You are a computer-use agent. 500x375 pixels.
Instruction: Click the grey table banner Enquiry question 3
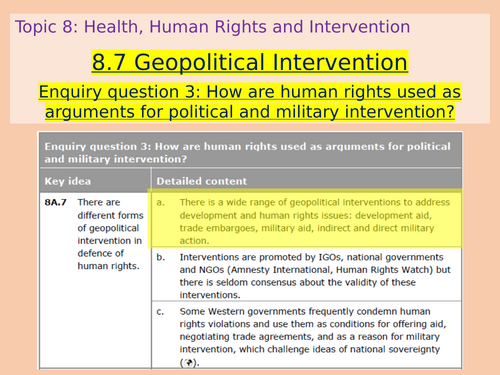[x=250, y=152]
